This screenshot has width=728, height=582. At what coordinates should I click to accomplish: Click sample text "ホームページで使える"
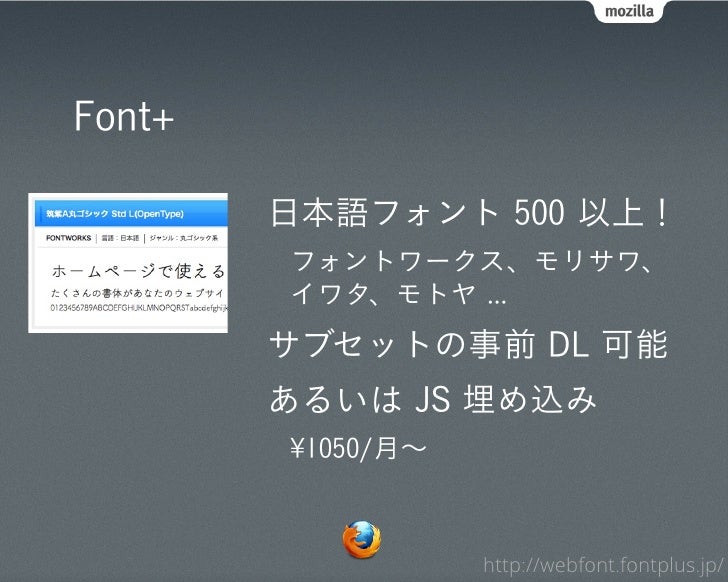tap(138, 271)
